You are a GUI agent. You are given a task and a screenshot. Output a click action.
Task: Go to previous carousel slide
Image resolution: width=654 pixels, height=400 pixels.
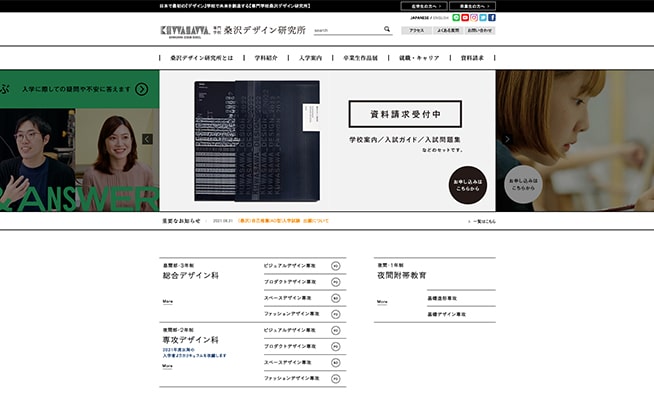(x=147, y=139)
